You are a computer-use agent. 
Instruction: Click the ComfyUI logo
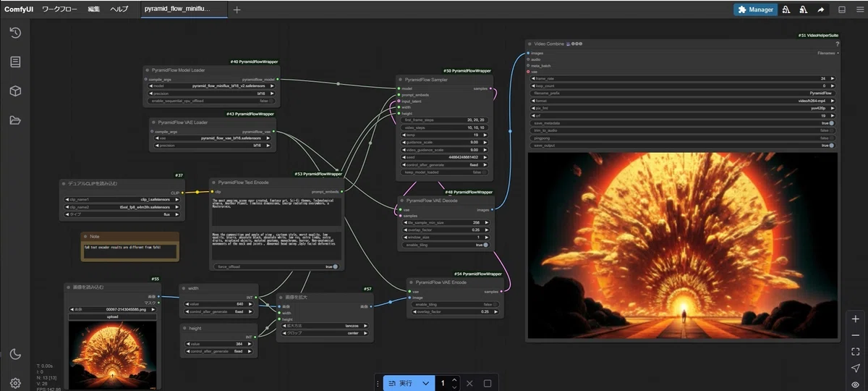click(17, 9)
